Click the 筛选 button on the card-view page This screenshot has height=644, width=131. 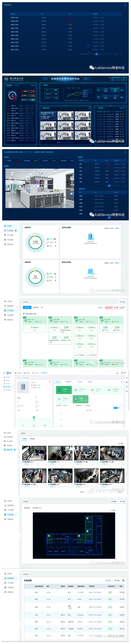(122, 302)
